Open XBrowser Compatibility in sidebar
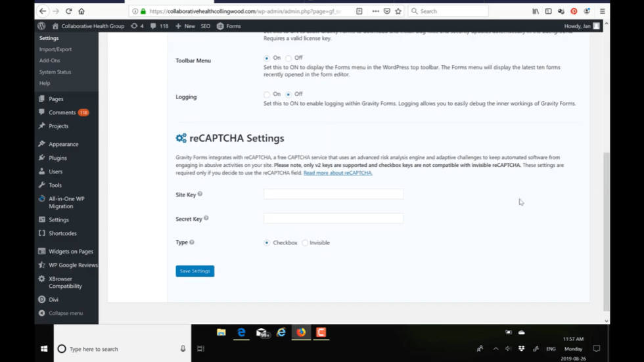This screenshot has height=362, width=644. click(66, 283)
